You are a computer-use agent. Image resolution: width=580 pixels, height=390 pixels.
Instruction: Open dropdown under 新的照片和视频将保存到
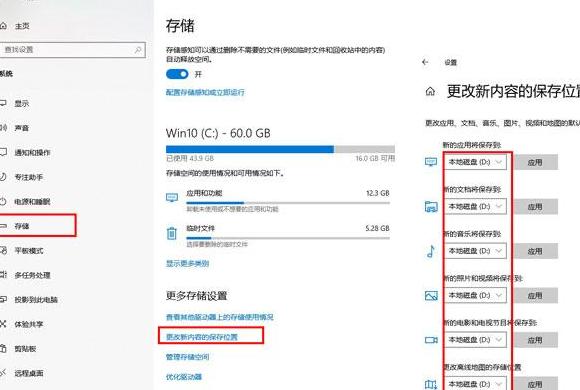tap(475, 295)
